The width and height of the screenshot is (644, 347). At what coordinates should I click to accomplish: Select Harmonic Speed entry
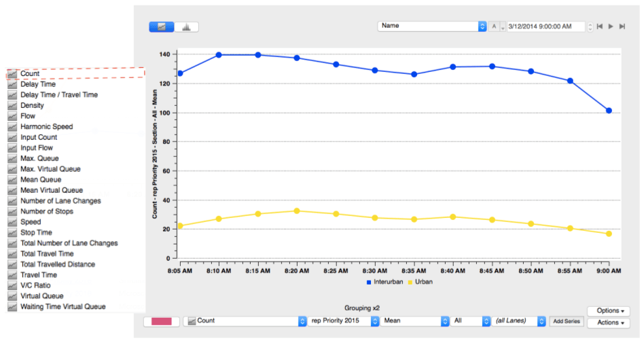click(x=46, y=126)
